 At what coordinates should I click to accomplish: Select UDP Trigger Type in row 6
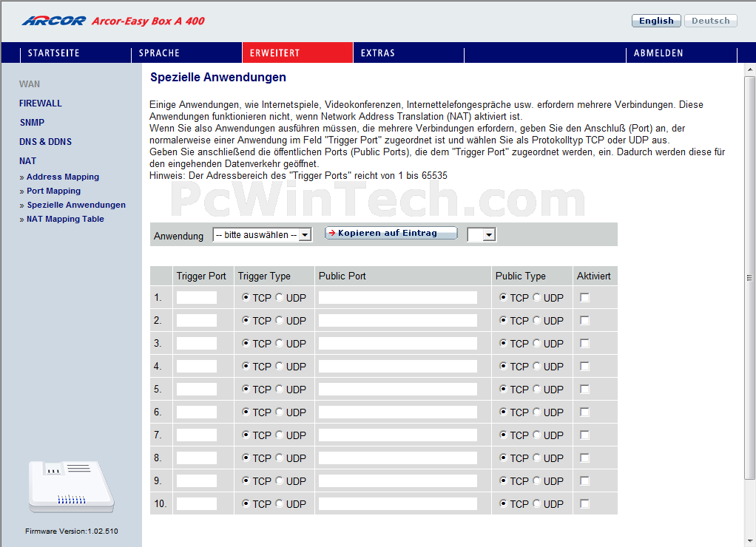(x=279, y=412)
